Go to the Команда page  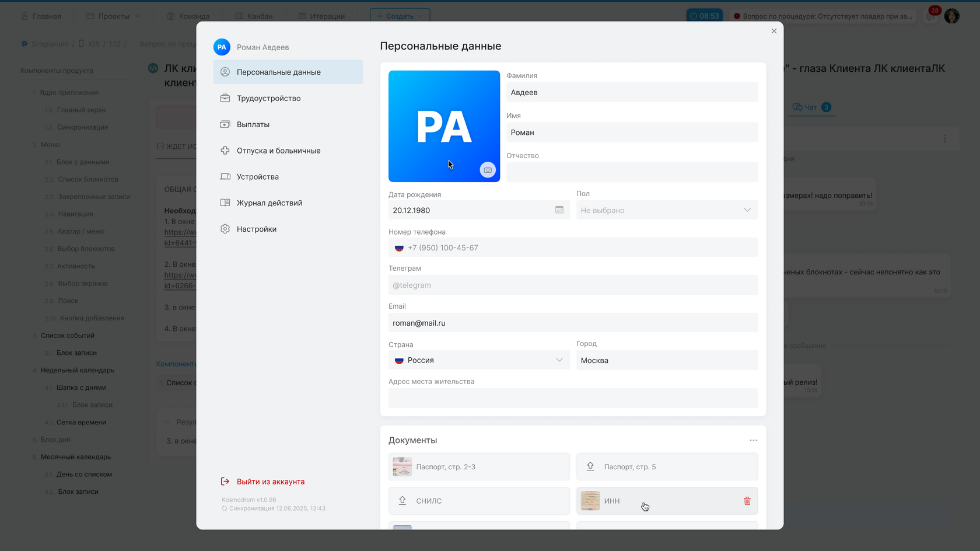tap(188, 16)
